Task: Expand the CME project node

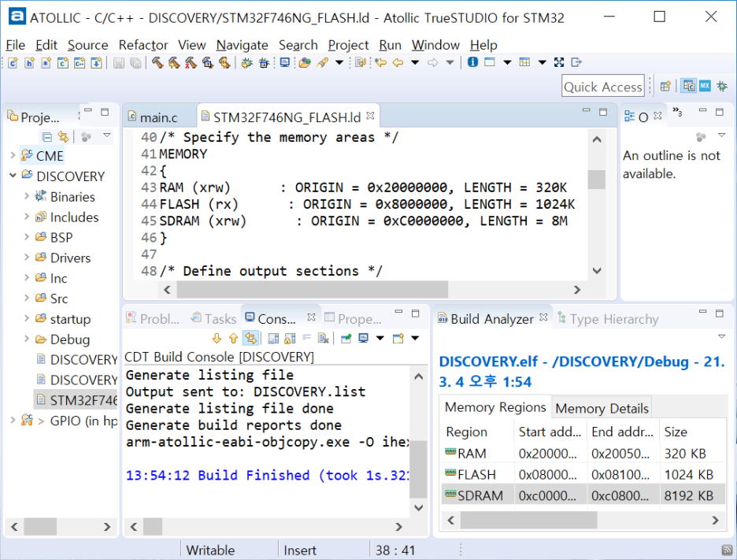Action: click(x=13, y=154)
